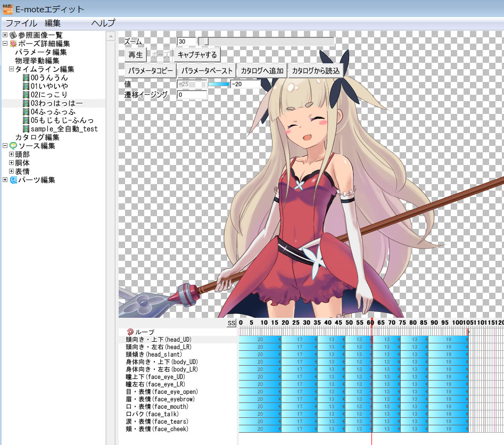Collapse the ポーズ詳細編集 tree node
The height and width of the screenshot is (445, 504).
point(5,44)
